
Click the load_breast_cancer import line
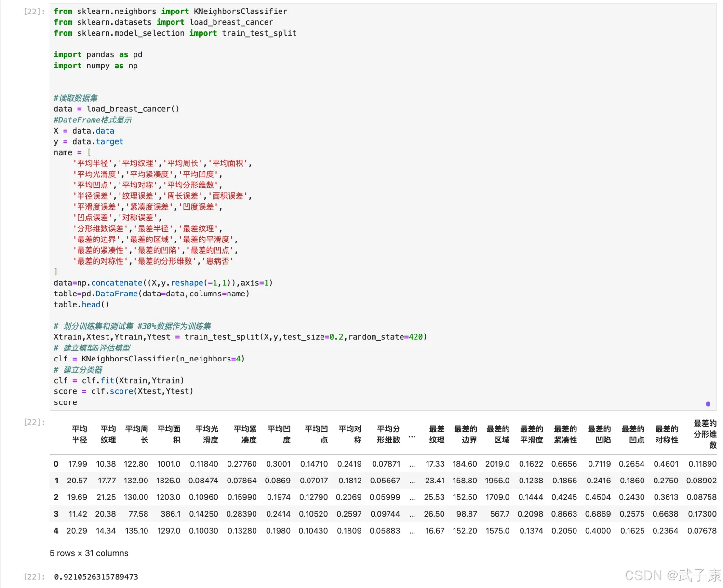pos(163,22)
